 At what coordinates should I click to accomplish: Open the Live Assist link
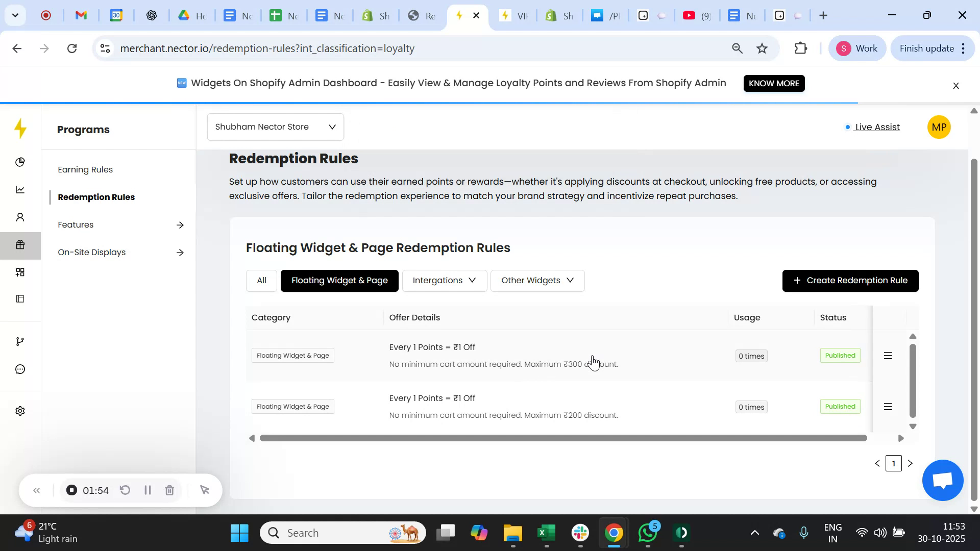(877, 127)
